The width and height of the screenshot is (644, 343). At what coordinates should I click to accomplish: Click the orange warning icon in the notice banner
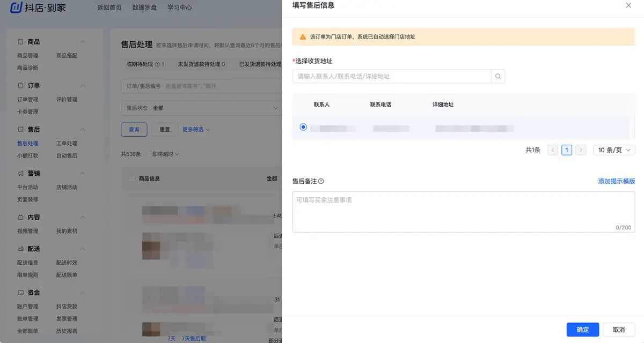(303, 37)
